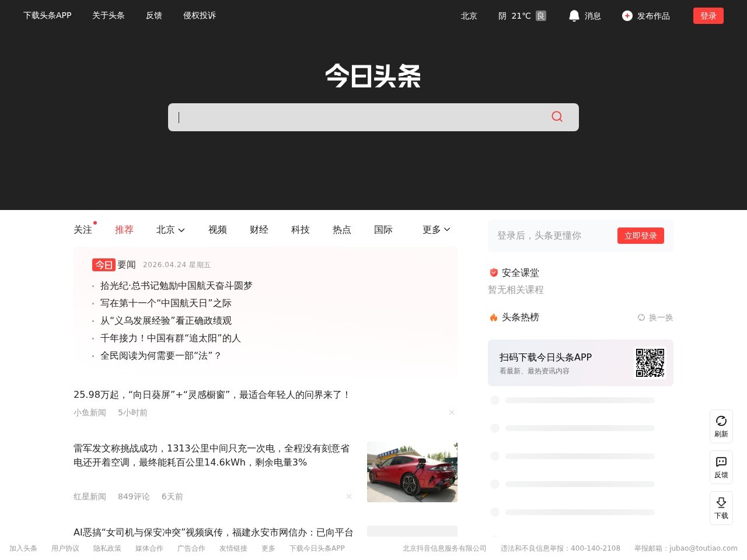This screenshot has width=747, height=560.
Task: Click the search magnifier icon
Action: point(557,117)
